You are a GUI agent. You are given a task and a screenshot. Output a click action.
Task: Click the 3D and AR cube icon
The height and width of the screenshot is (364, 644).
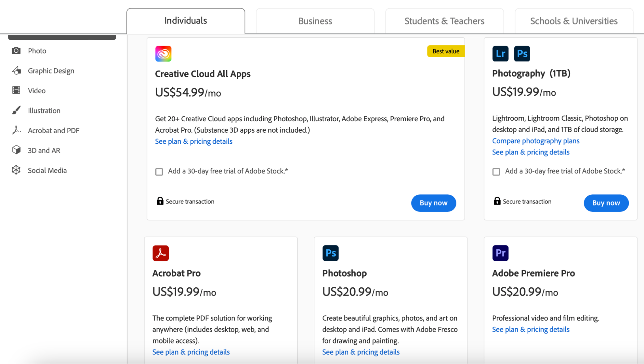click(x=16, y=150)
